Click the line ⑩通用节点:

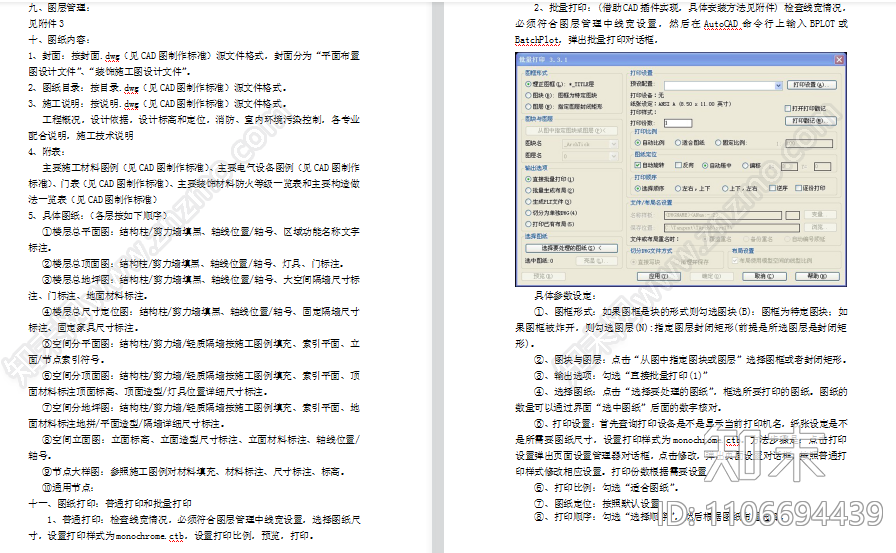pyautogui.click(x=69, y=488)
